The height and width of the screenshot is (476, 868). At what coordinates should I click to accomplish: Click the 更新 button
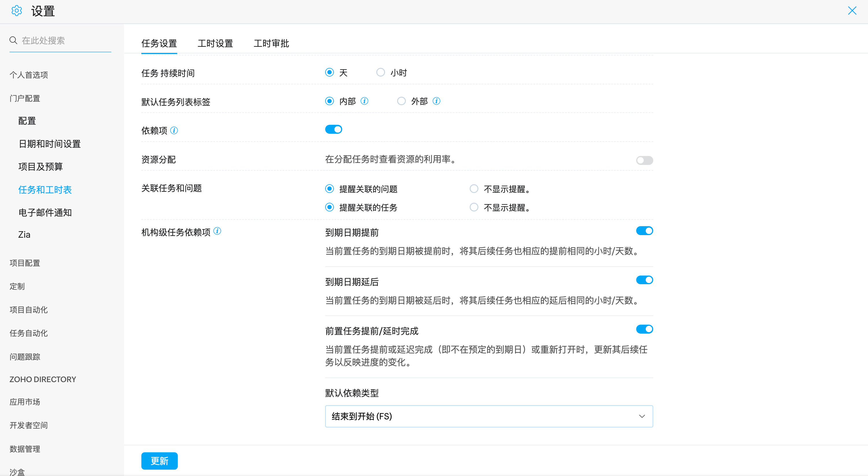[159, 461]
